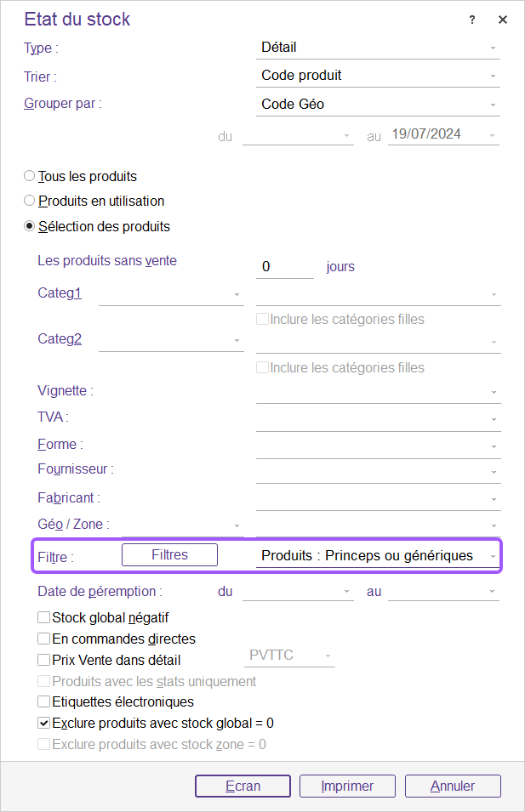Expand the Trier dropdown showing Code produit
The image size is (525, 812).
click(379, 75)
